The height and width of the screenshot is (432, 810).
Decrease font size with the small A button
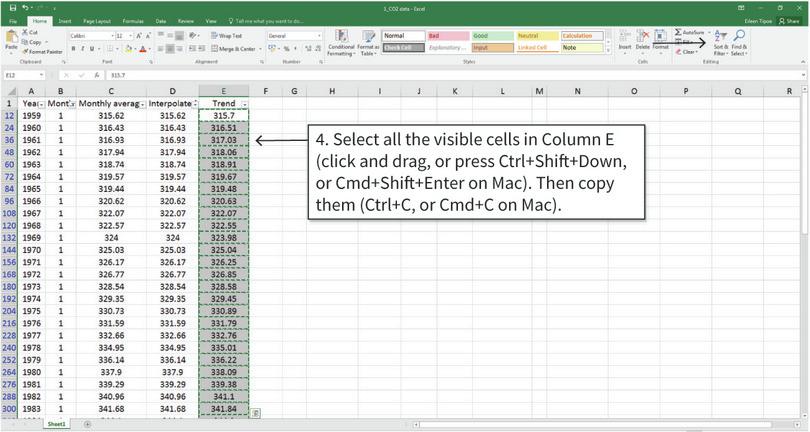pyautogui.click(x=148, y=36)
